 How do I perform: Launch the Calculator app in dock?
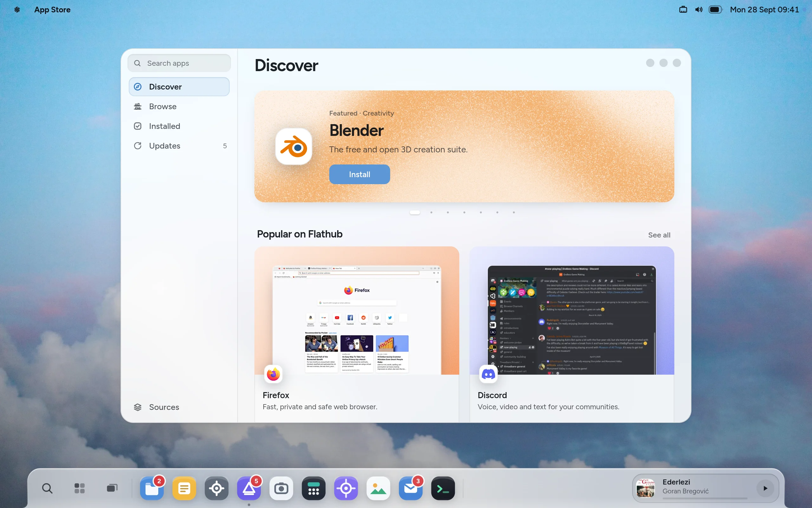314,488
